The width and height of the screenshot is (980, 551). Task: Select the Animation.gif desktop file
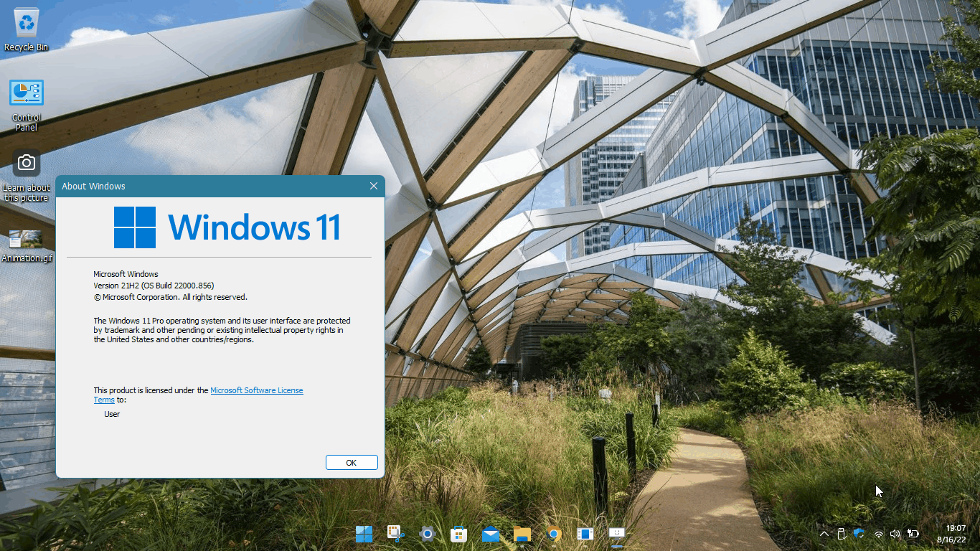[27, 245]
